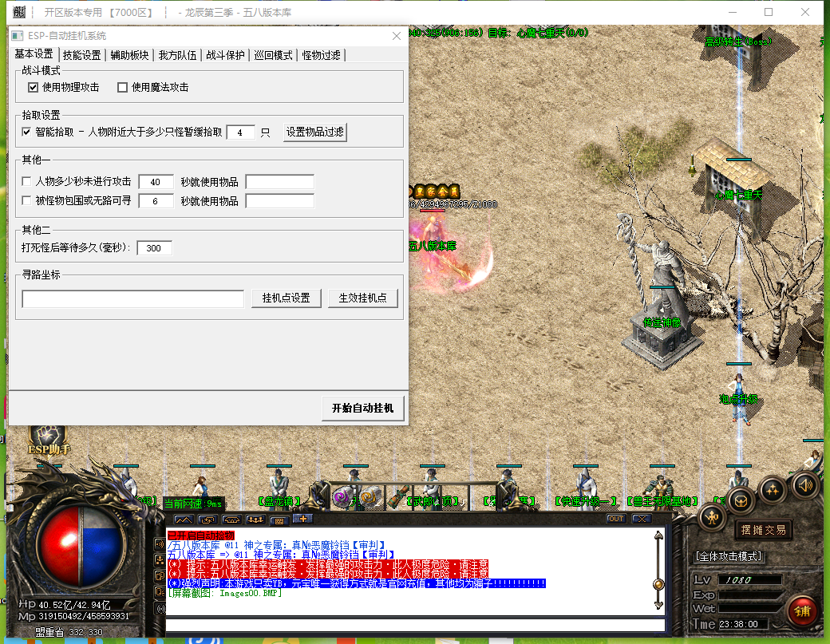Click the seconds field showing 6
Image resolution: width=830 pixels, height=644 pixels.
pyautogui.click(x=156, y=201)
